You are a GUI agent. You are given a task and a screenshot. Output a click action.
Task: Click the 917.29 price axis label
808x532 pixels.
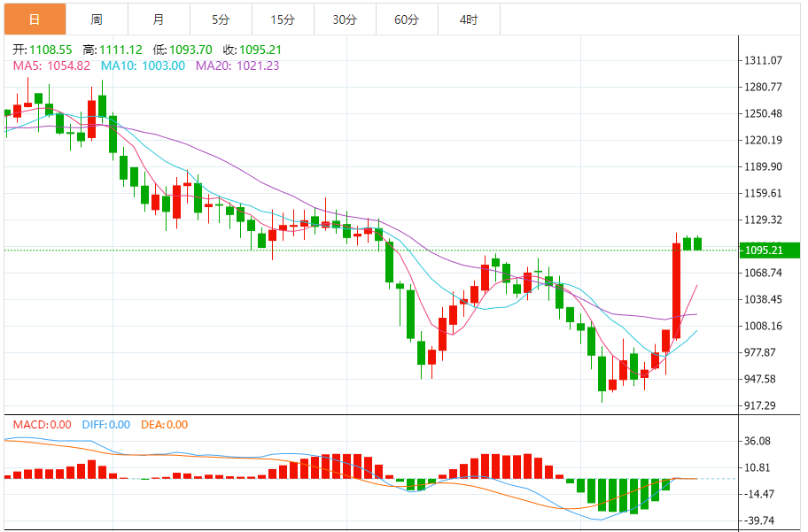[x=760, y=405]
